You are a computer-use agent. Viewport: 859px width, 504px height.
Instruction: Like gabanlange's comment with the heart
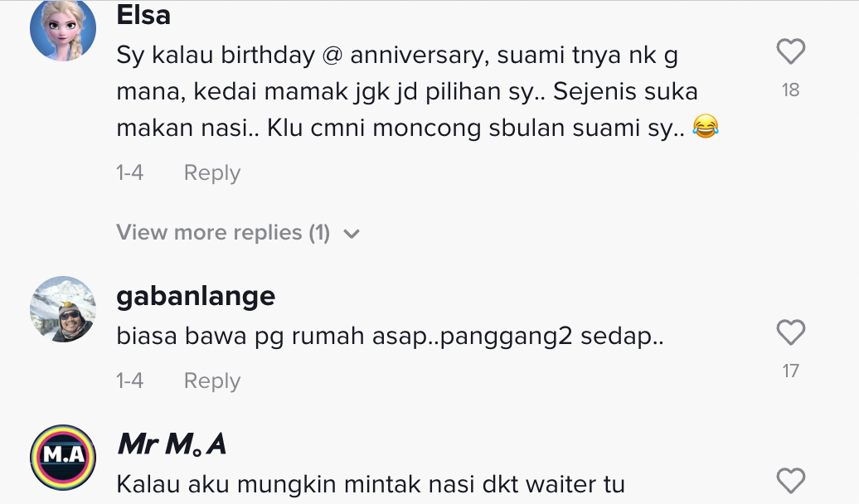790,332
